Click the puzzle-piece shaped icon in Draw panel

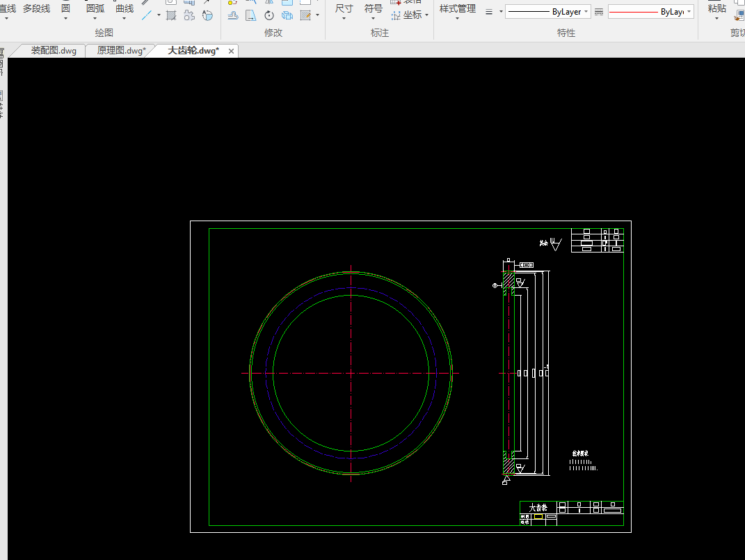(x=189, y=15)
